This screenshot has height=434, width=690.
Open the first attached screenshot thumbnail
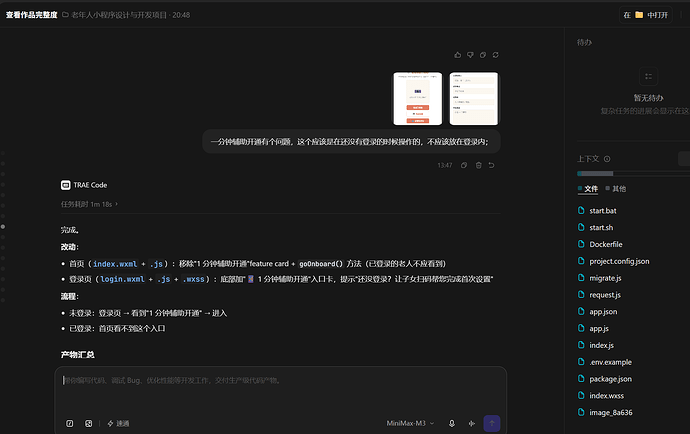418,99
